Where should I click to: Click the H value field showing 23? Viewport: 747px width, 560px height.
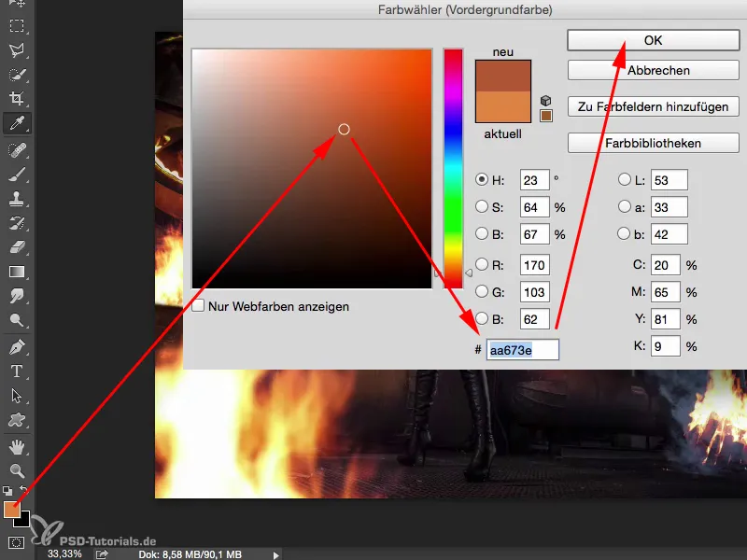[x=534, y=180]
